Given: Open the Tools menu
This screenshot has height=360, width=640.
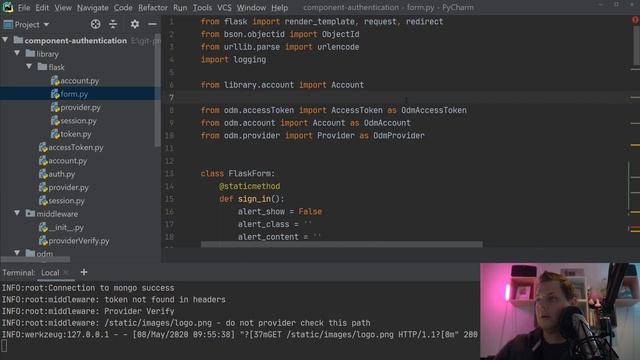Looking at the screenshot, I should [202, 8].
